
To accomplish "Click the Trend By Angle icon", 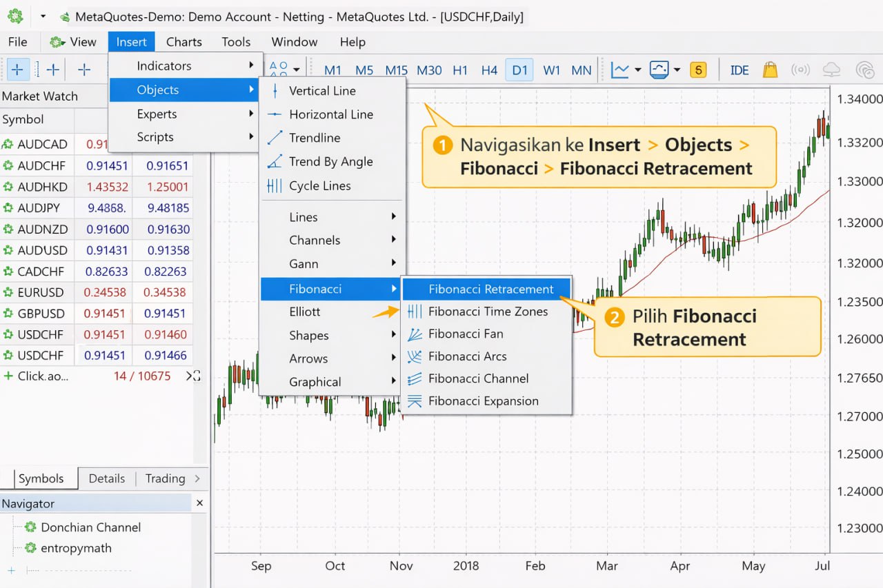I will 275,161.
